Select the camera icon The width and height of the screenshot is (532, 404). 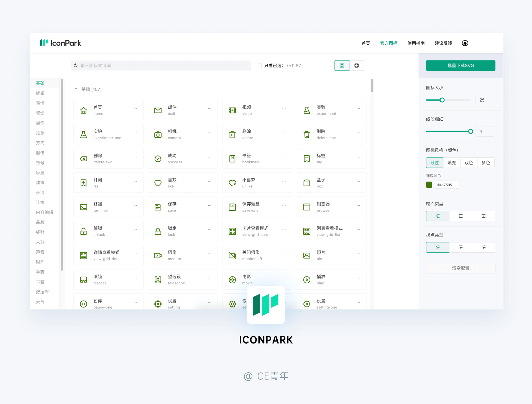(158, 134)
